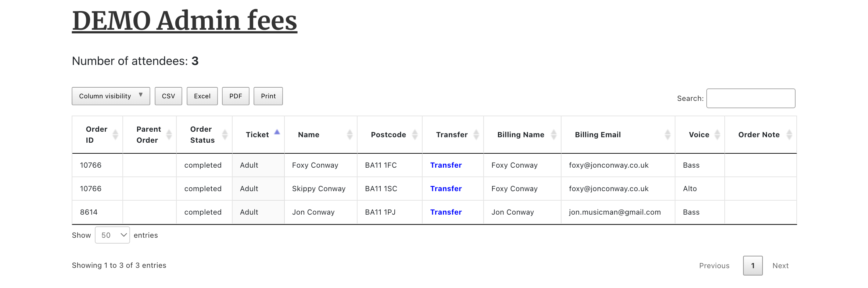Open the DEMO Admin fees heading link

(x=184, y=21)
